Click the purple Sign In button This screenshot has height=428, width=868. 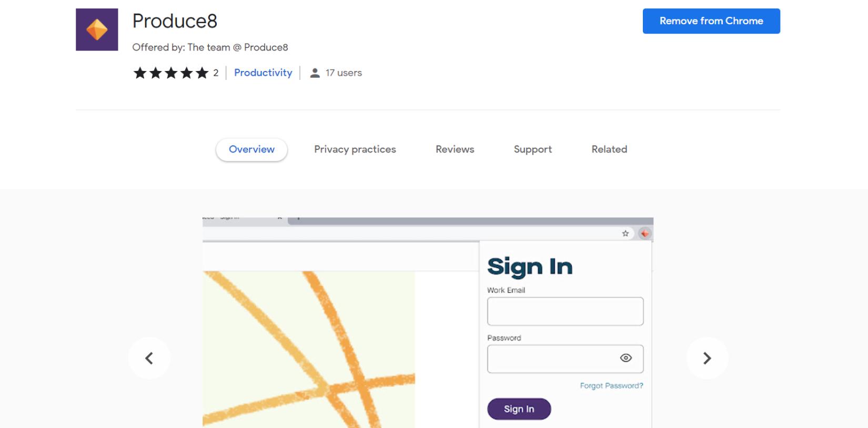pos(519,409)
